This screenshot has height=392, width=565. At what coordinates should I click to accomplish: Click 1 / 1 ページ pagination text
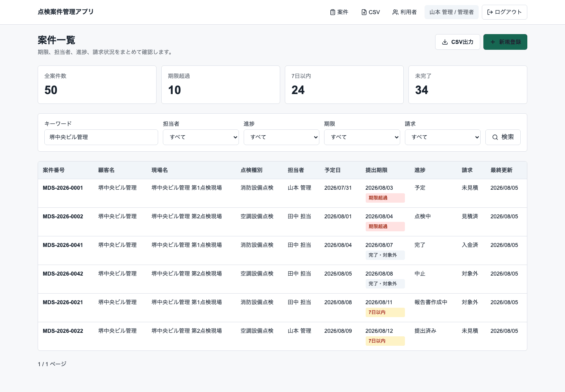(x=52, y=364)
